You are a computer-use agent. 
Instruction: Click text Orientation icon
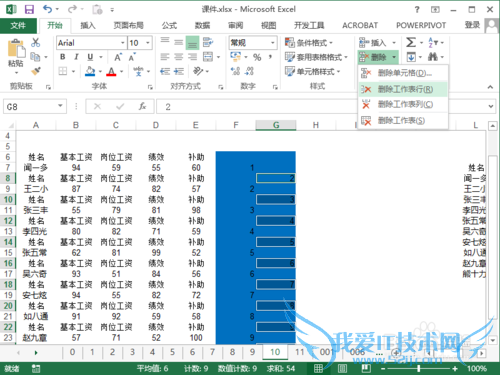(198, 71)
